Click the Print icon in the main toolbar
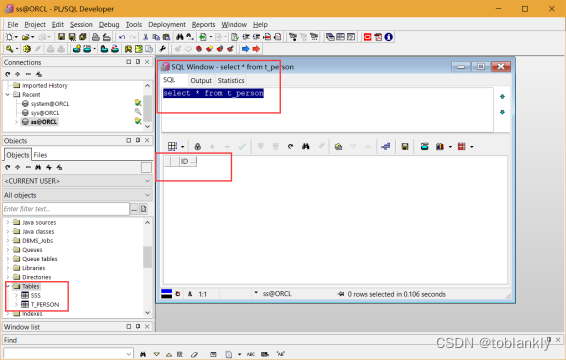The image size is (566, 360). coord(96,37)
